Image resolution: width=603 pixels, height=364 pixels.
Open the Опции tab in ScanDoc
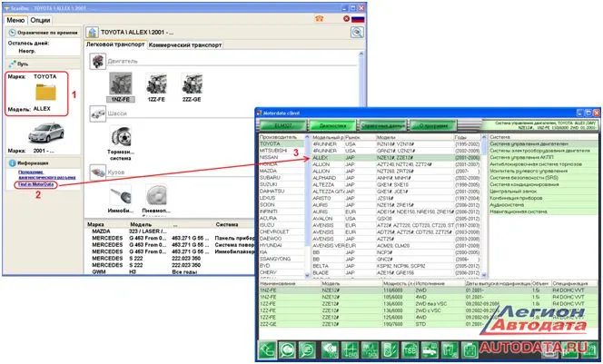pyautogui.click(x=40, y=20)
